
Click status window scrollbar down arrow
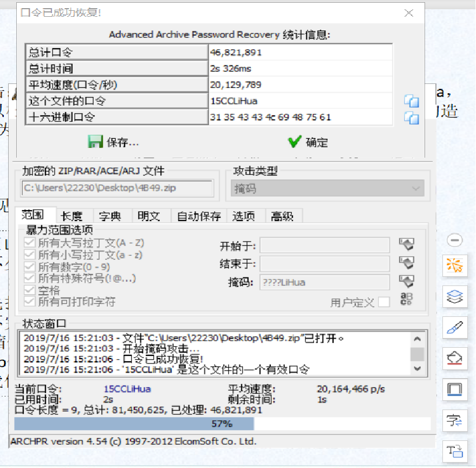pyautogui.click(x=418, y=369)
